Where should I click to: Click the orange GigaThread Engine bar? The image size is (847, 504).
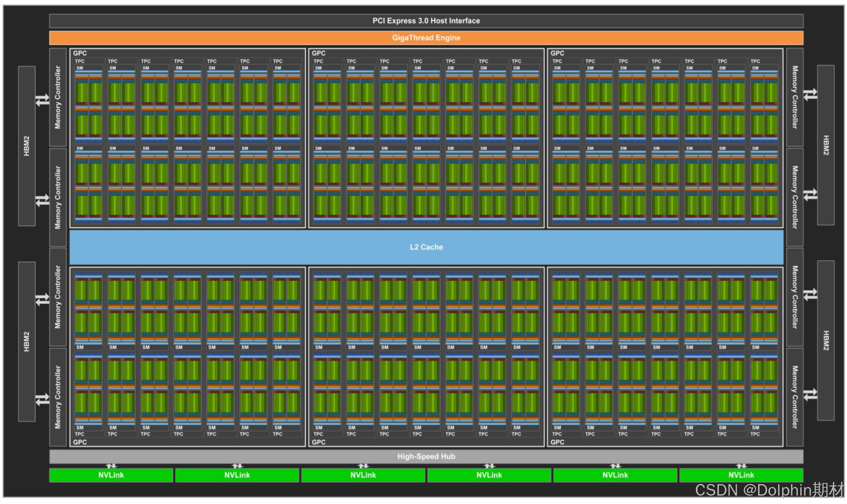point(426,38)
